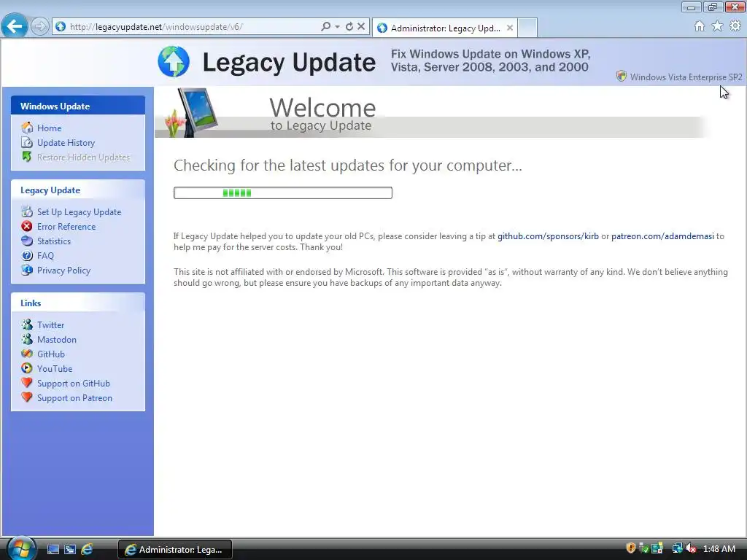Open the FAQ link
The width and height of the screenshot is (747, 560).
coord(45,256)
